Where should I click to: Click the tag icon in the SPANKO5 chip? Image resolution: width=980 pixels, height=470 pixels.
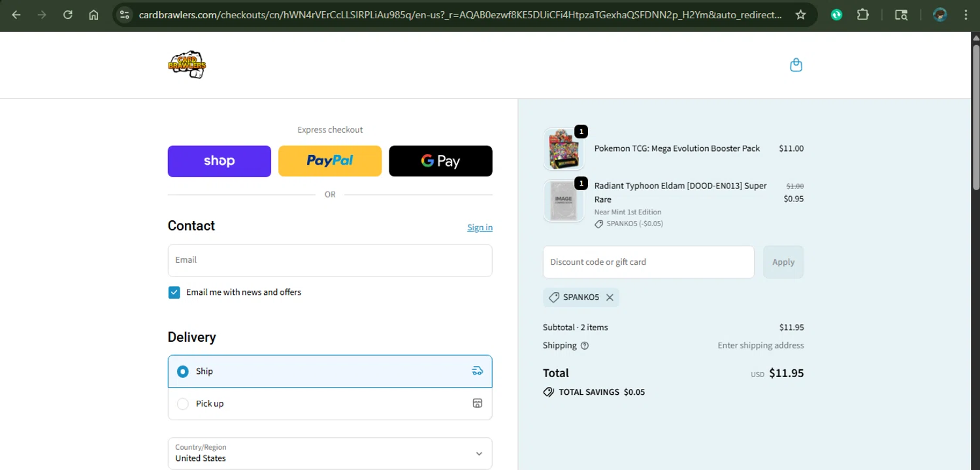tap(554, 297)
